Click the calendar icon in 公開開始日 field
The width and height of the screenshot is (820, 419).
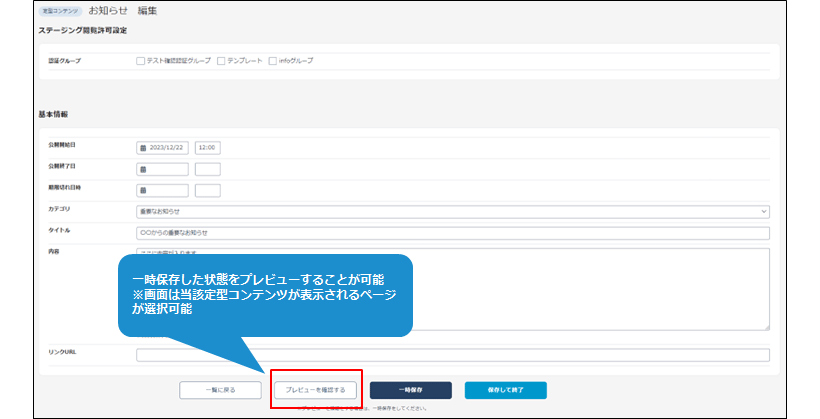tap(143, 148)
